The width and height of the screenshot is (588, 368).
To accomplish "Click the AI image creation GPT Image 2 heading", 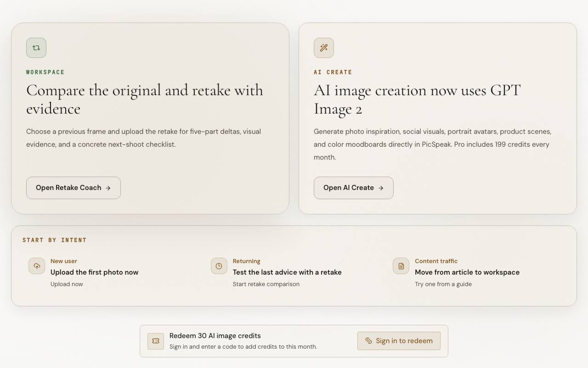I will point(417,99).
